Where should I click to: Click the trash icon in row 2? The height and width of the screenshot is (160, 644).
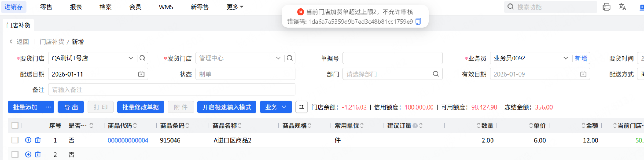(38, 154)
